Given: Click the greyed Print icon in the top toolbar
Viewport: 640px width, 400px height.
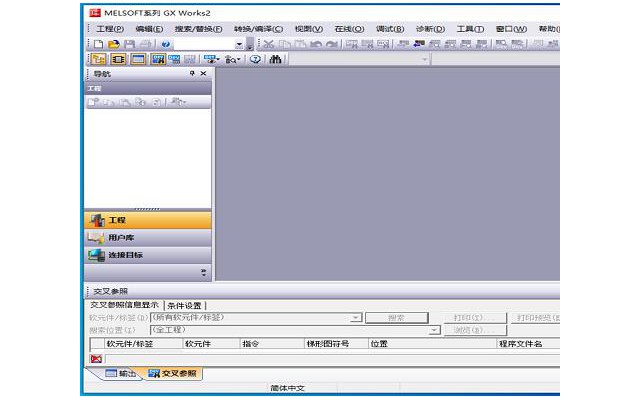Looking at the screenshot, I should [145, 44].
